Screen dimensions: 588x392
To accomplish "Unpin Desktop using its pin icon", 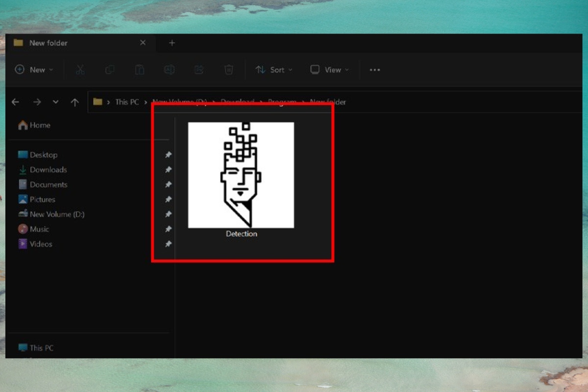I will tap(168, 155).
